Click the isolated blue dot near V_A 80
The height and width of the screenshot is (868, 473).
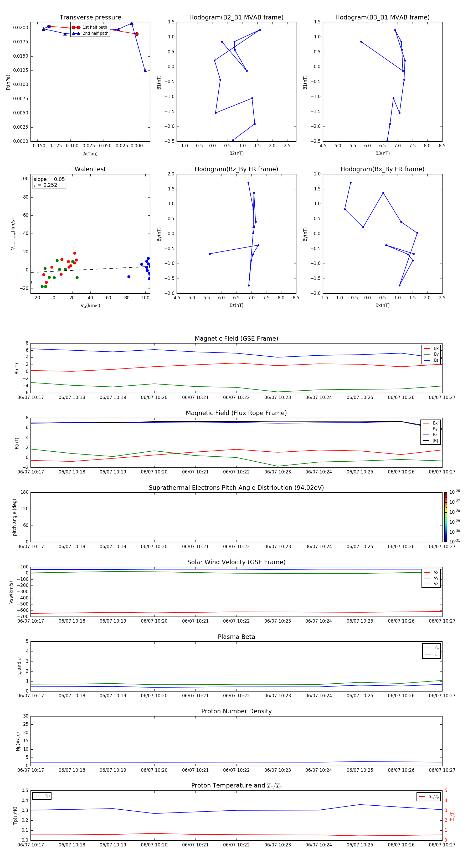pyautogui.click(x=129, y=277)
